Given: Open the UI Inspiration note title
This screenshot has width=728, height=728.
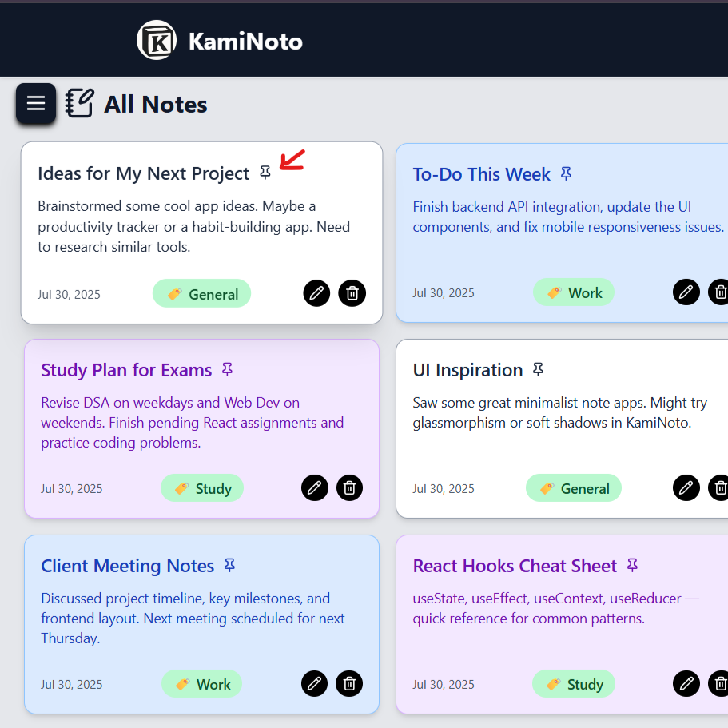Looking at the screenshot, I should click(x=467, y=370).
